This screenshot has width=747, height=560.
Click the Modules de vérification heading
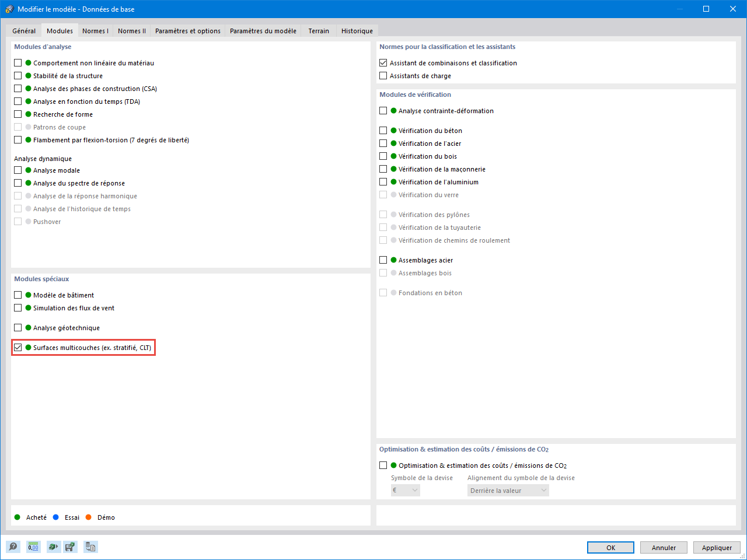(x=415, y=94)
